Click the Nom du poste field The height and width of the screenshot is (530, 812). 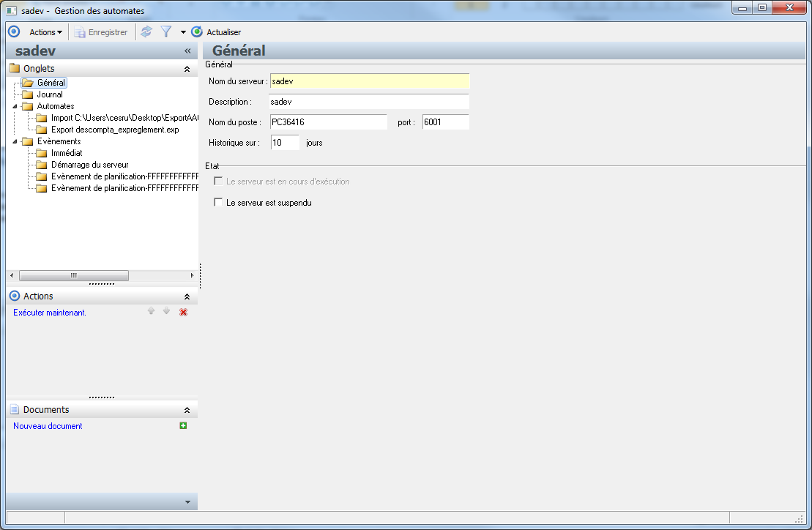[x=328, y=122]
